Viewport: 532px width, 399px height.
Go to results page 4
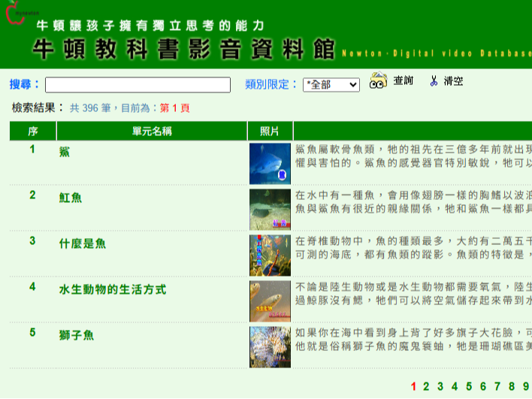(455, 386)
